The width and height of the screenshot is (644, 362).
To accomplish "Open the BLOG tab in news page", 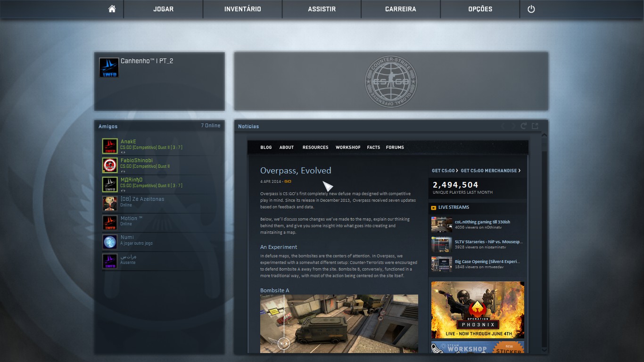I will [x=266, y=148].
